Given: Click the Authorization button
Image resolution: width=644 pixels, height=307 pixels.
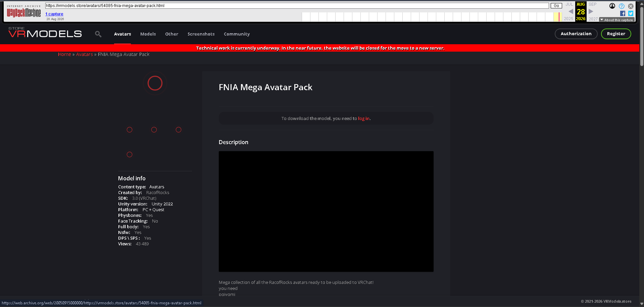Looking at the screenshot, I should point(576,34).
